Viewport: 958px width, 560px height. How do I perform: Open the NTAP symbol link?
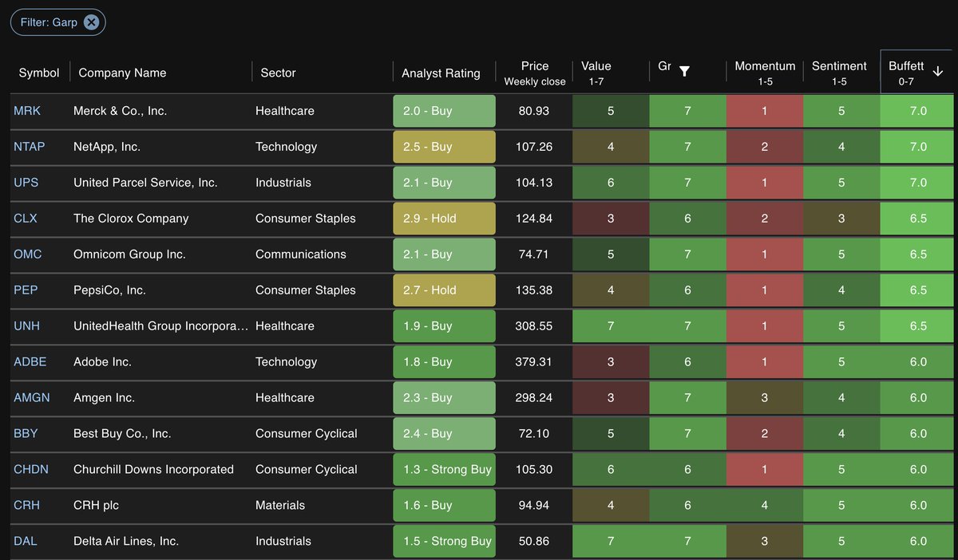tap(30, 147)
